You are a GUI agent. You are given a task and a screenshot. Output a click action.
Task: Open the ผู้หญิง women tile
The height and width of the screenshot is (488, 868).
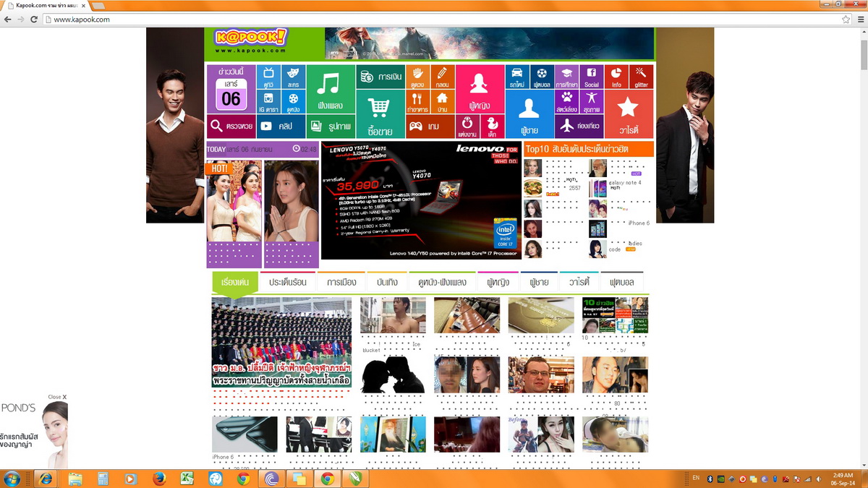480,89
